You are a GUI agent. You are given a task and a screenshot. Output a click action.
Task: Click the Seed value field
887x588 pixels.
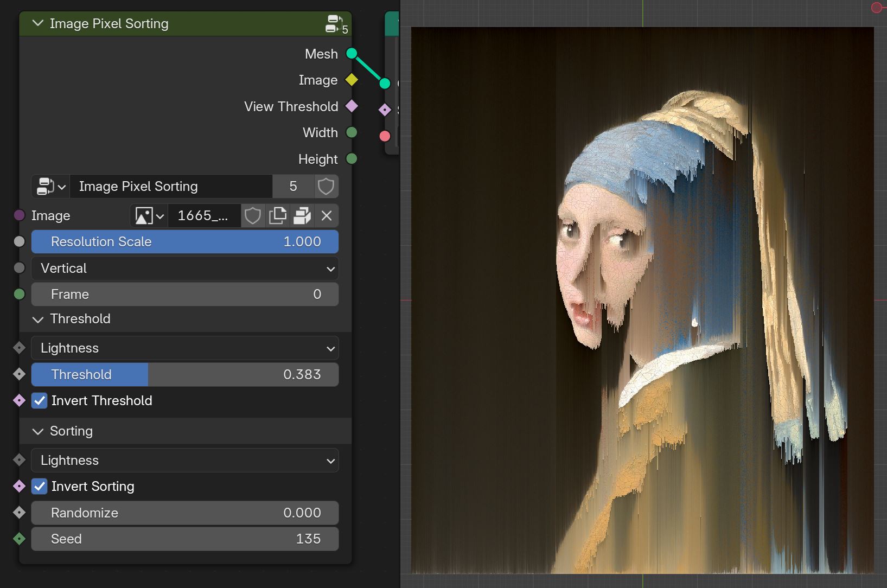click(x=185, y=539)
